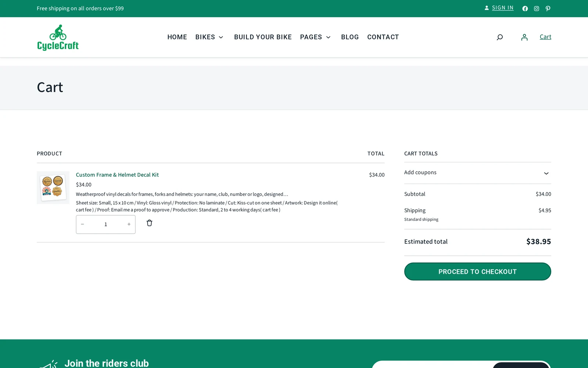Click the $4.95 shipping amount
Screen dimensions: 588x368
click(x=545, y=210)
